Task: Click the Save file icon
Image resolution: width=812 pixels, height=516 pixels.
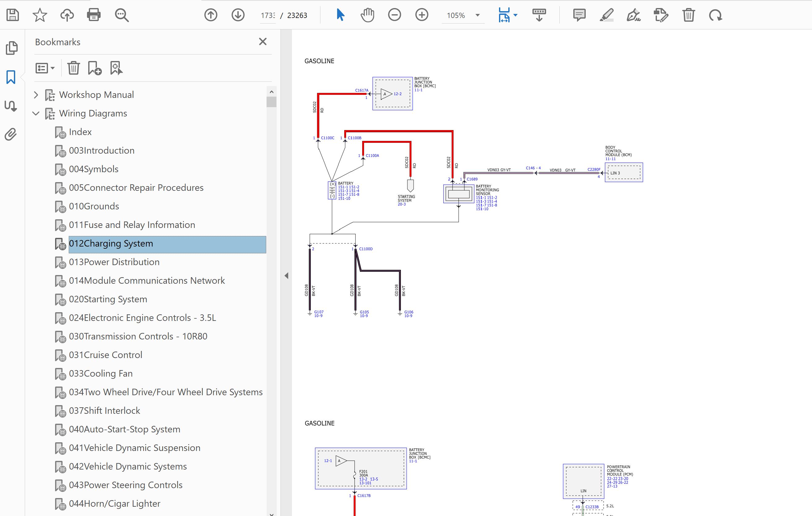Action: [x=12, y=15]
